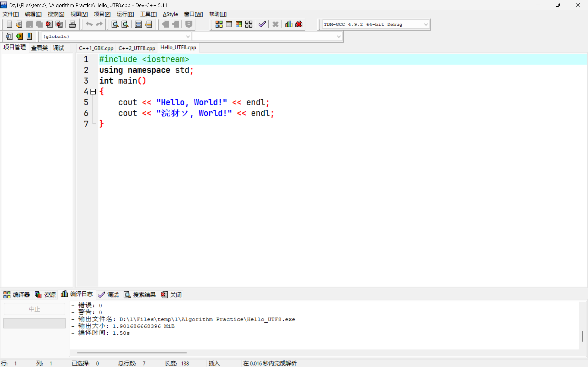Open the 资源 bottom tab

[45, 295]
